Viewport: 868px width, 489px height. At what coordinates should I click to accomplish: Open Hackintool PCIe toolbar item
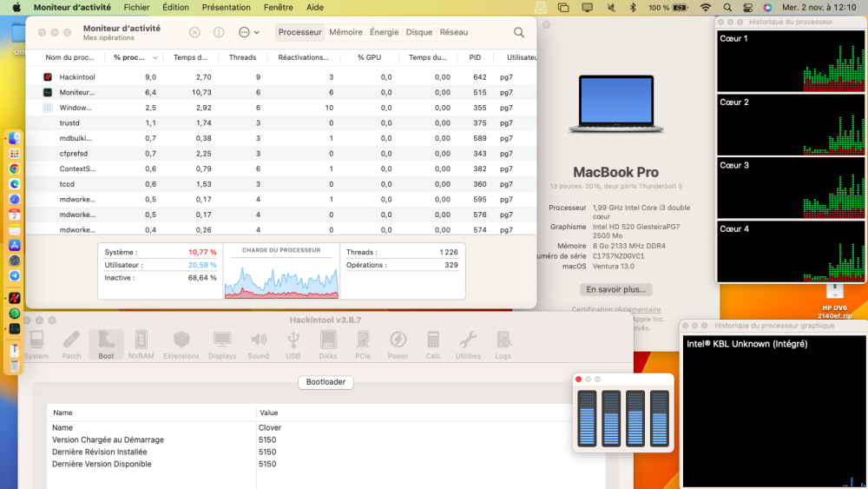(363, 345)
